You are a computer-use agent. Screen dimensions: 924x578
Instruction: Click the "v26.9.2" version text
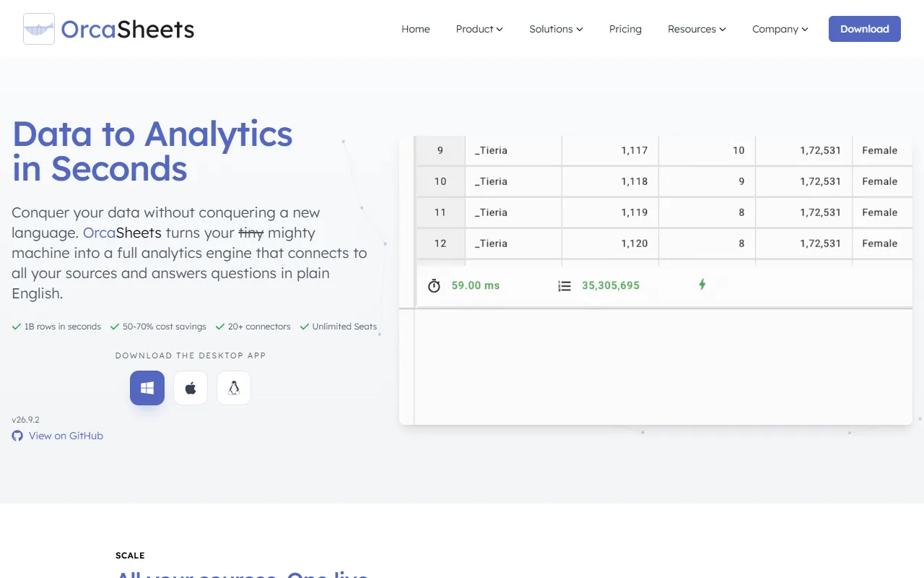(x=25, y=420)
